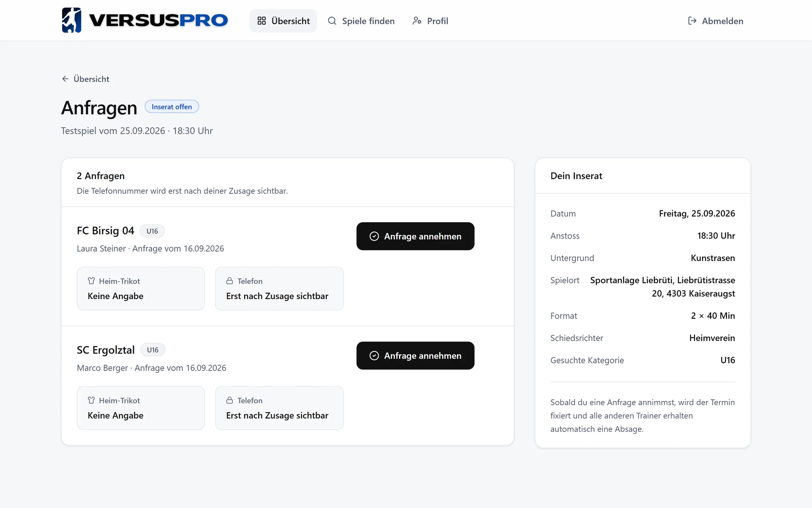Select the FC Birsig 04 team name
Screen dimensions: 812x508
(x=105, y=231)
